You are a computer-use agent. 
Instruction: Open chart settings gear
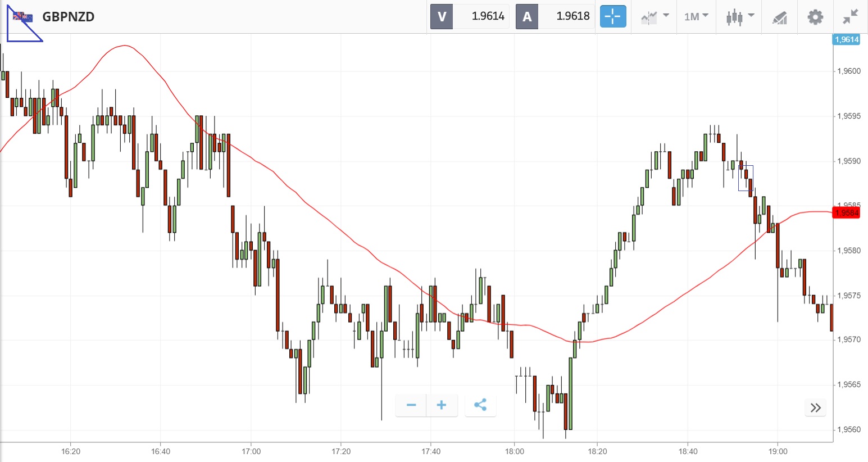[x=815, y=17]
